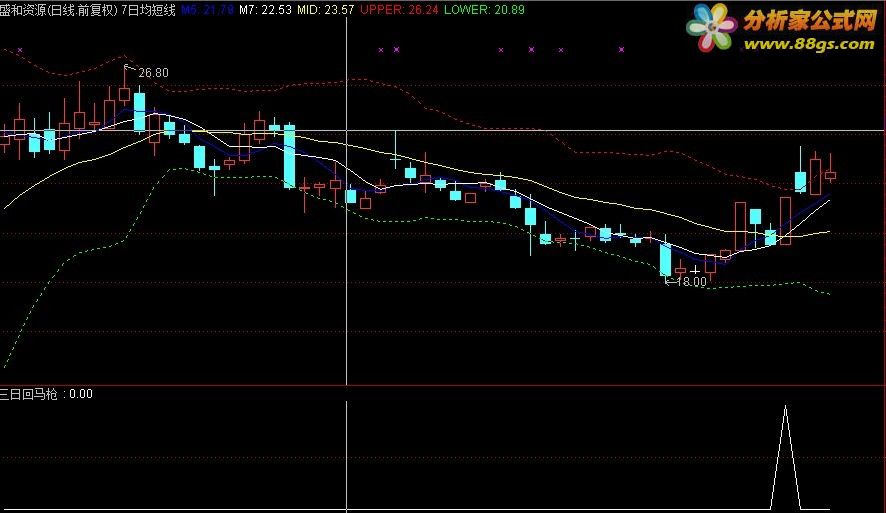Click the signal spike peak in 三日回马枪 panel
This screenshot has width=886, height=513.
(785, 408)
